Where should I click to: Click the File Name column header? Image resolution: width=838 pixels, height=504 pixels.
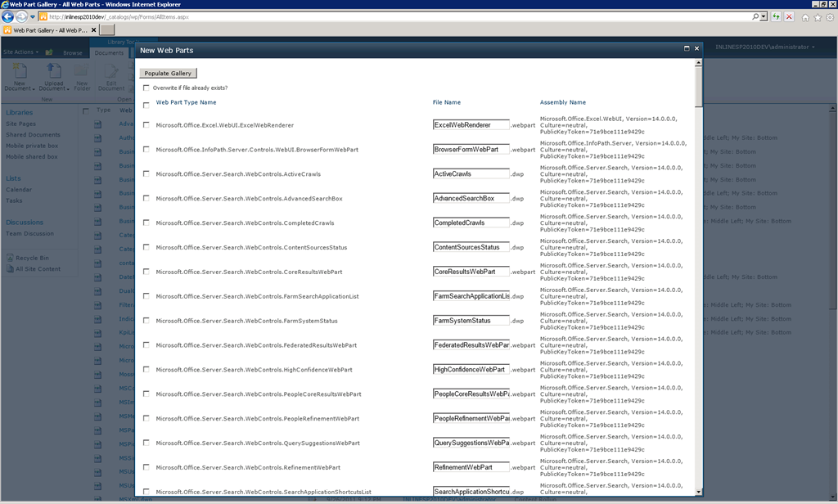click(446, 102)
